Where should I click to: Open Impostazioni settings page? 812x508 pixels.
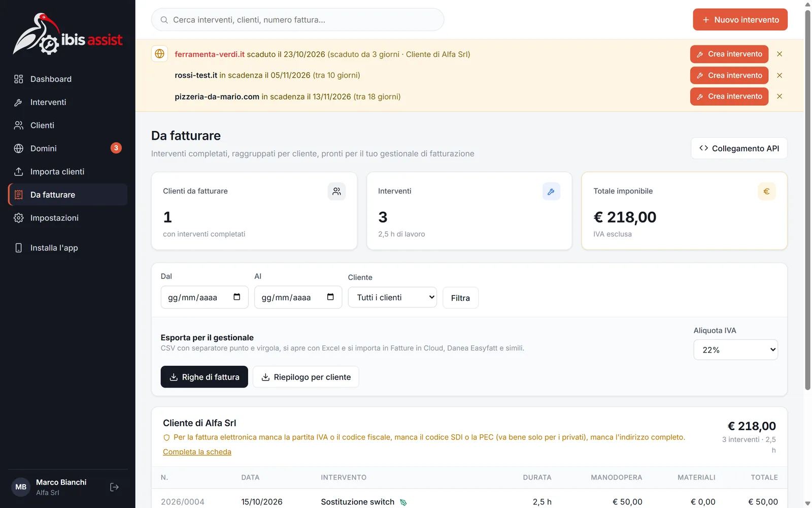coord(67,218)
